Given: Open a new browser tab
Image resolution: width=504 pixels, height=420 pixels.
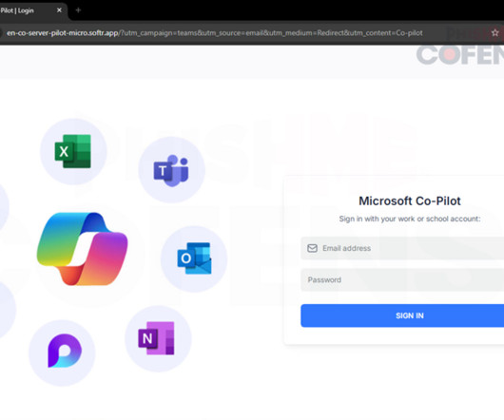Looking at the screenshot, I should [x=78, y=10].
